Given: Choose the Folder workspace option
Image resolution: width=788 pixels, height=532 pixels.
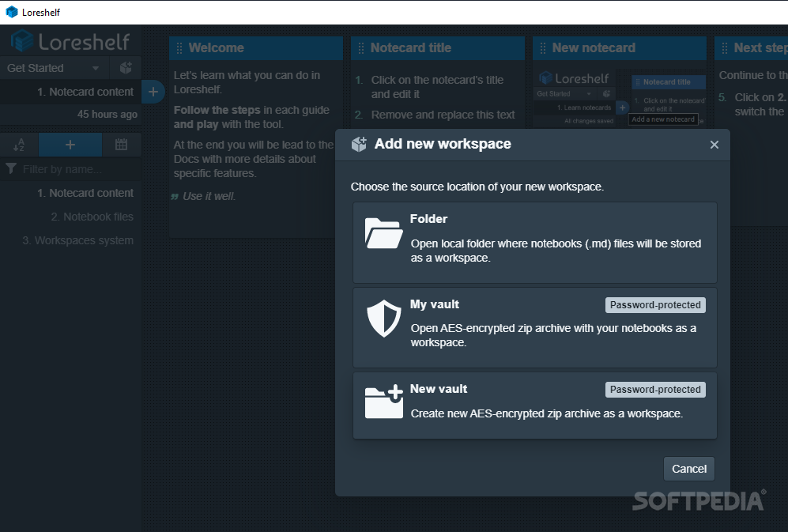Looking at the screenshot, I should tap(535, 243).
